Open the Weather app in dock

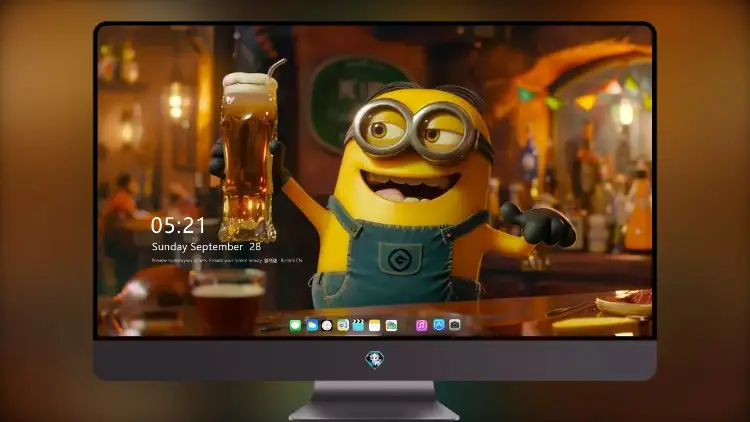(x=312, y=325)
